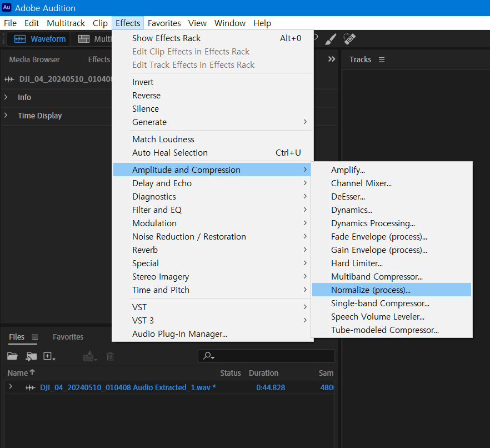The height and width of the screenshot is (448, 490).
Task: Choose Amplify... from submenu
Action: coord(392,170)
